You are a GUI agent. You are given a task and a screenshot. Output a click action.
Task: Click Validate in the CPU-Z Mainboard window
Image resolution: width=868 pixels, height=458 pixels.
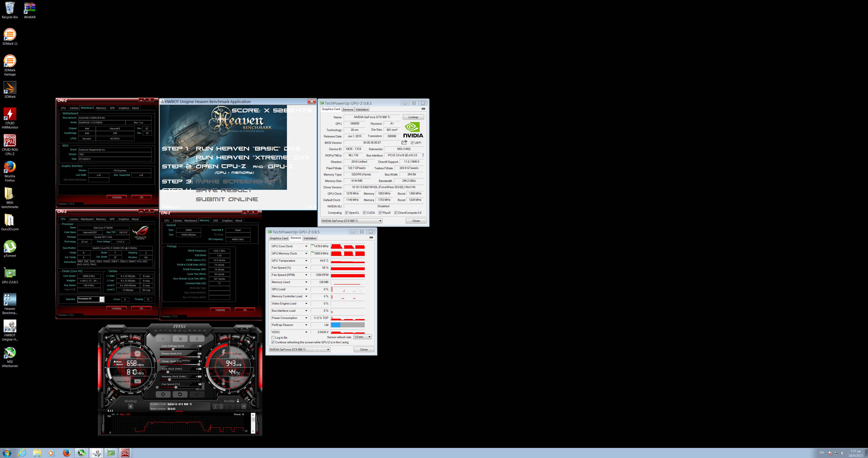point(117,197)
